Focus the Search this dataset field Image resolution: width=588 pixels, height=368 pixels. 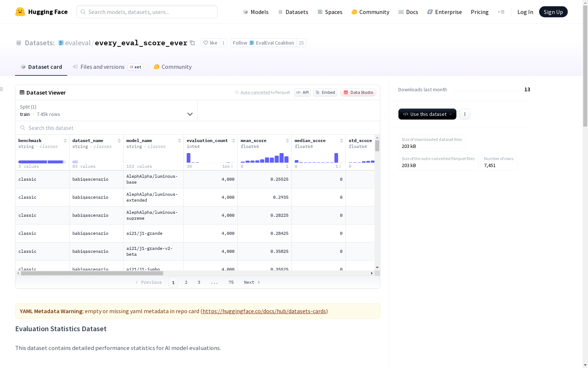198,128
